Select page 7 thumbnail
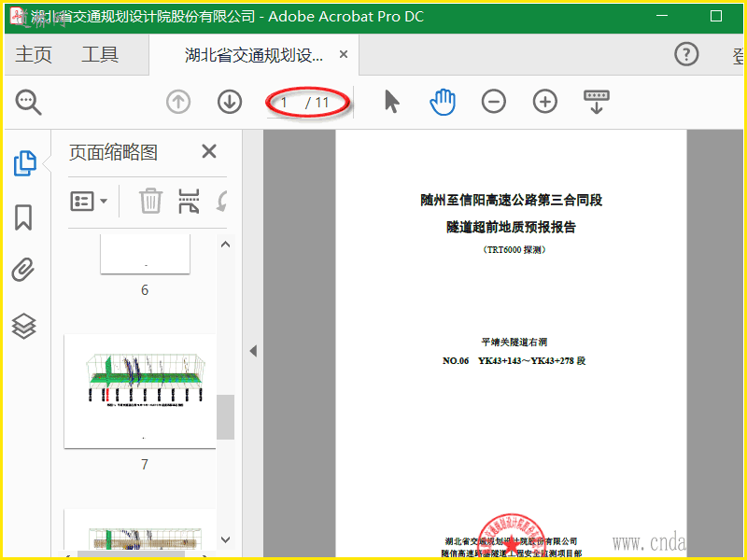The image size is (747, 560). pyautogui.click(x=140, y=391)
